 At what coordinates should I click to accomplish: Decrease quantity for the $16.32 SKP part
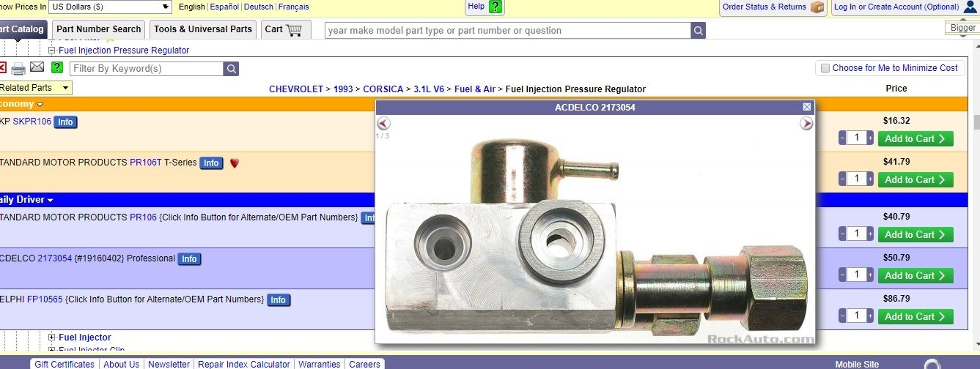click(x=842, y=138)
